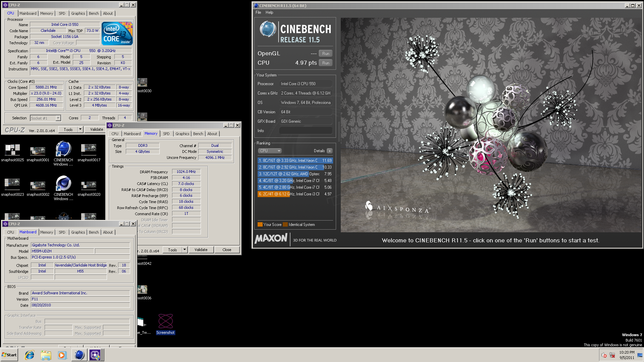Click Tools button in top CPU-Z window
Screen dimensions: 644x362
point(68,129)
